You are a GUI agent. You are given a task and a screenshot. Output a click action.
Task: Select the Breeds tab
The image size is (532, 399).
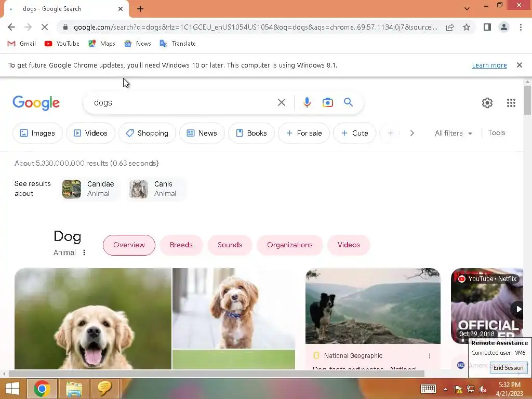[181, 245]
